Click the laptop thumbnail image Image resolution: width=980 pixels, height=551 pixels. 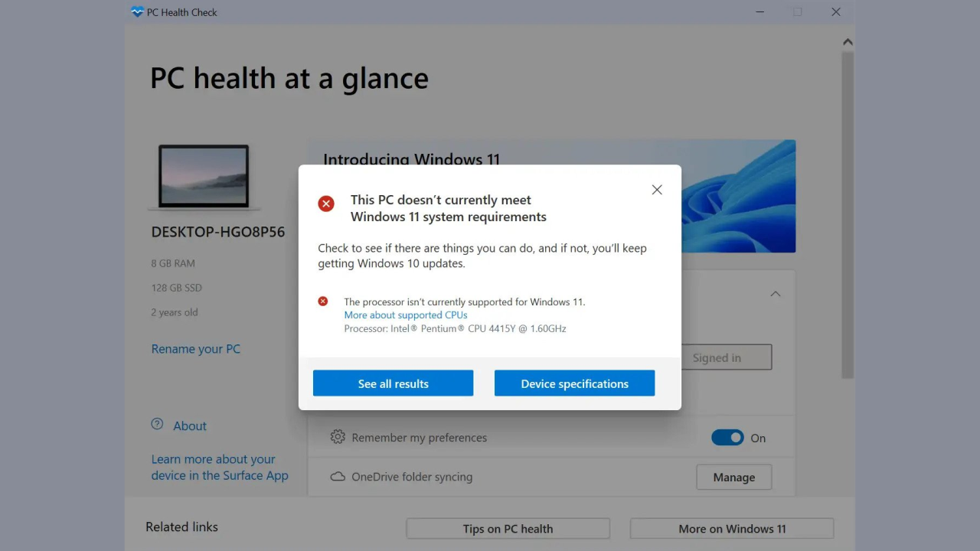[204, 177]
